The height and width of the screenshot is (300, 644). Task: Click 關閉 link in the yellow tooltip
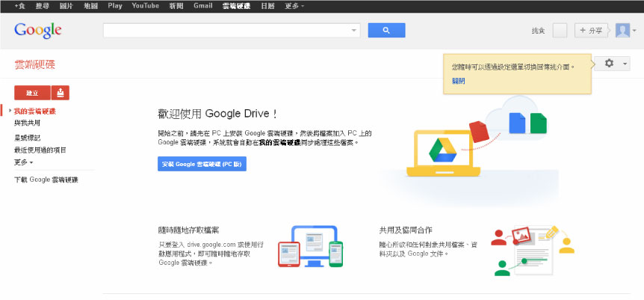(459, 81)
